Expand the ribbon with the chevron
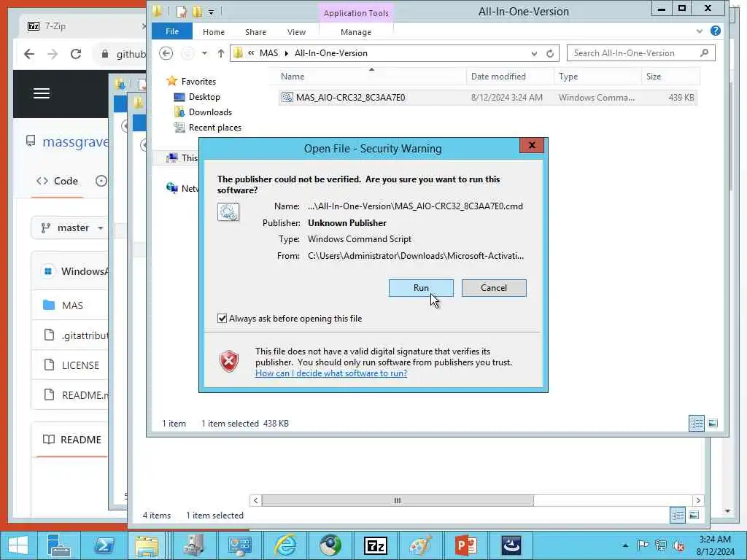Screen dimensions: 747x560 (x=699, y=31)
